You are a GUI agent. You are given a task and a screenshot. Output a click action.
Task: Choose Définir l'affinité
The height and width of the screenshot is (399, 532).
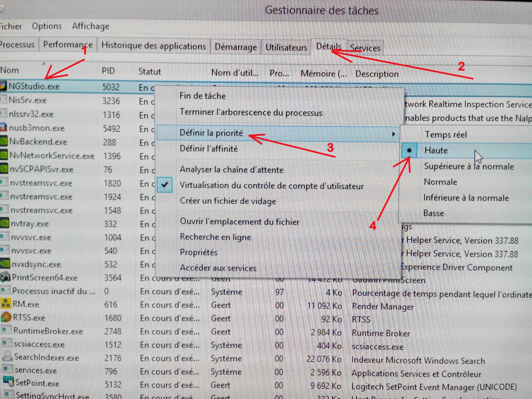tap(209, 149)
